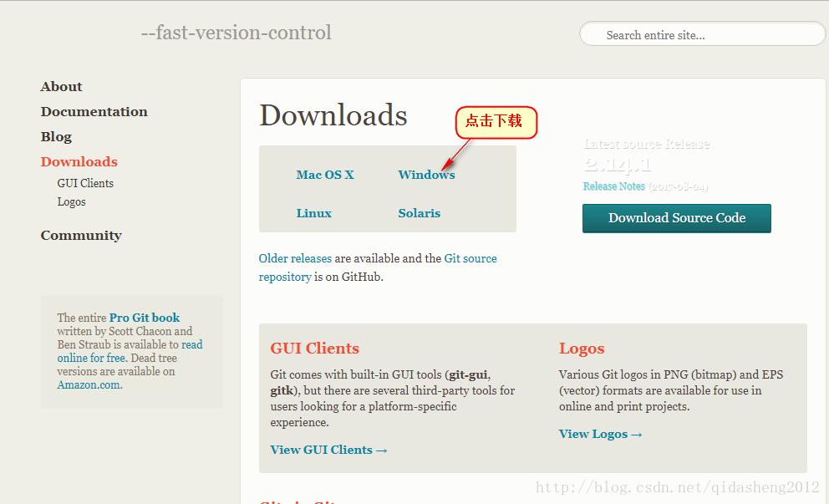This screenshot has height=504, width=829.
Task: Open the About page in sidebar
Action: 61,86
